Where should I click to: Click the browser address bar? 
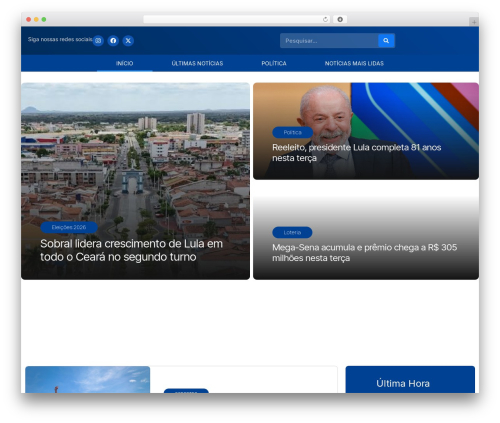coord(237,19)
